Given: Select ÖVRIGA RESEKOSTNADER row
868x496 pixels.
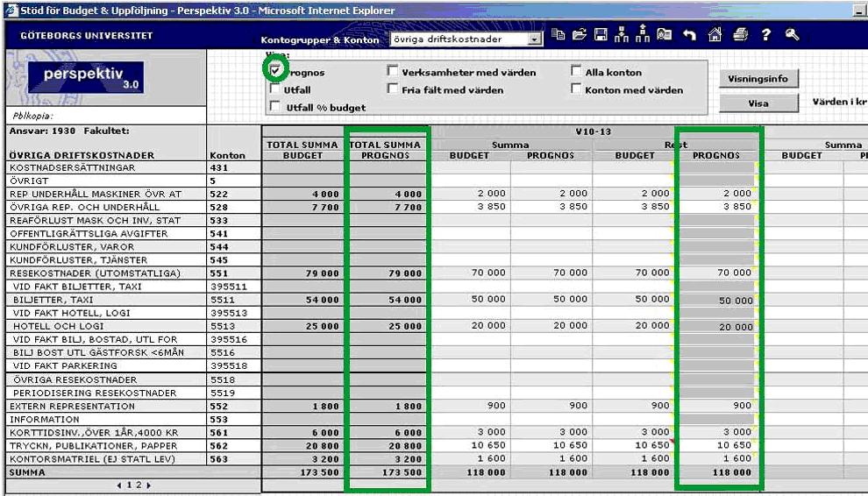Looking at the screenshot, I should (x=75, y=379).
